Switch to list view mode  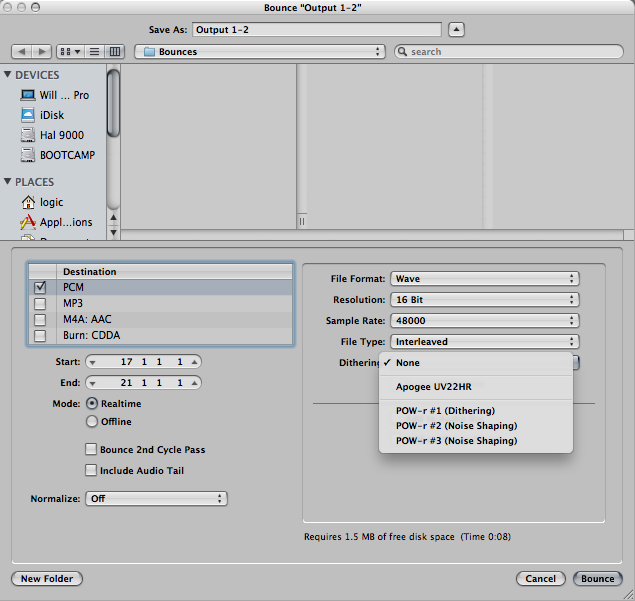pos(94,51)
